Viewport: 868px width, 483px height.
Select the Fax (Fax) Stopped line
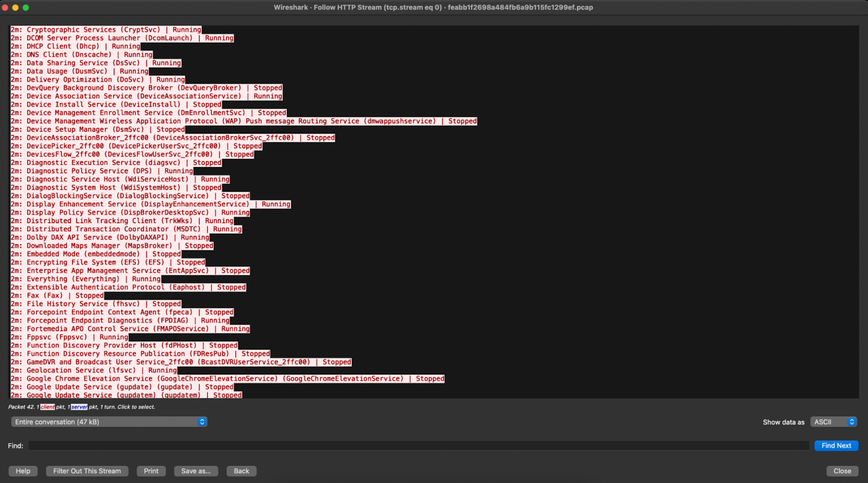tap(58, 296)
